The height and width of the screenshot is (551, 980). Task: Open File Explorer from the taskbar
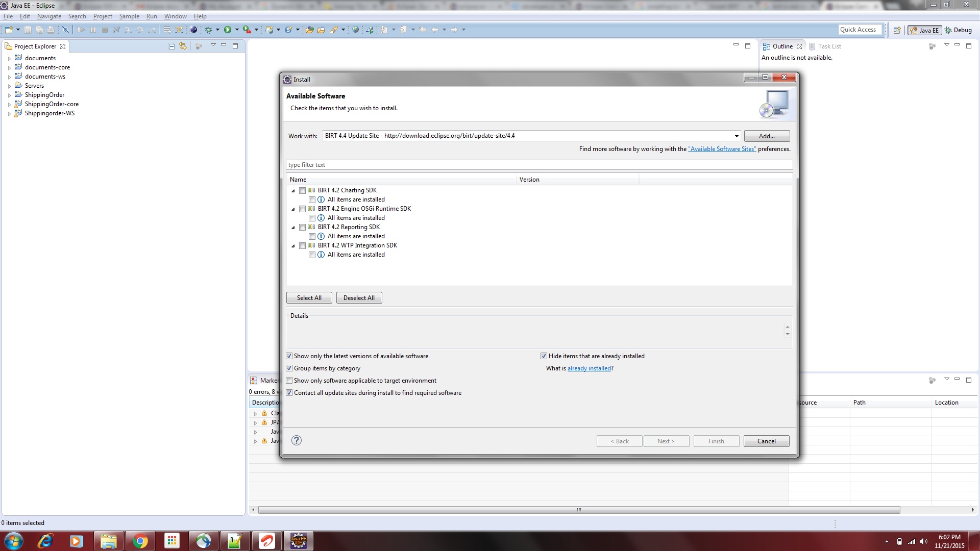click(108, 541)
